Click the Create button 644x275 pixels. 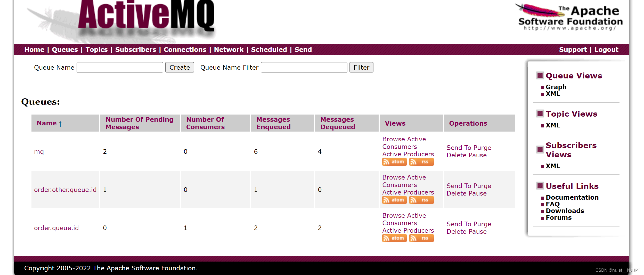tap(180, 67)
